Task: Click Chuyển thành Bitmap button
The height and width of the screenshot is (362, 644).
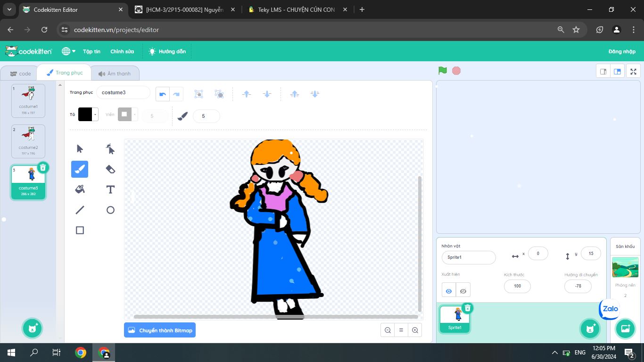Action: coord(160,330)
